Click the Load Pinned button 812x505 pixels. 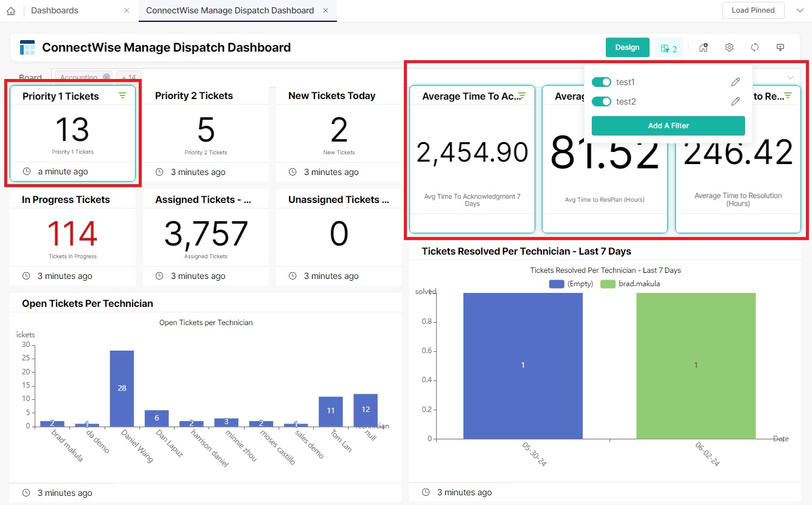(x=753, y=10)
